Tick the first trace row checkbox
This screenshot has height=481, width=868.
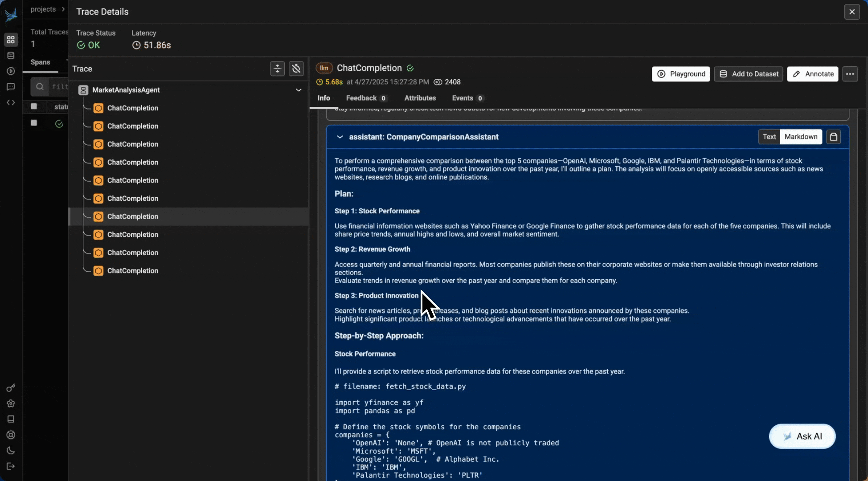tap(34, 123)
